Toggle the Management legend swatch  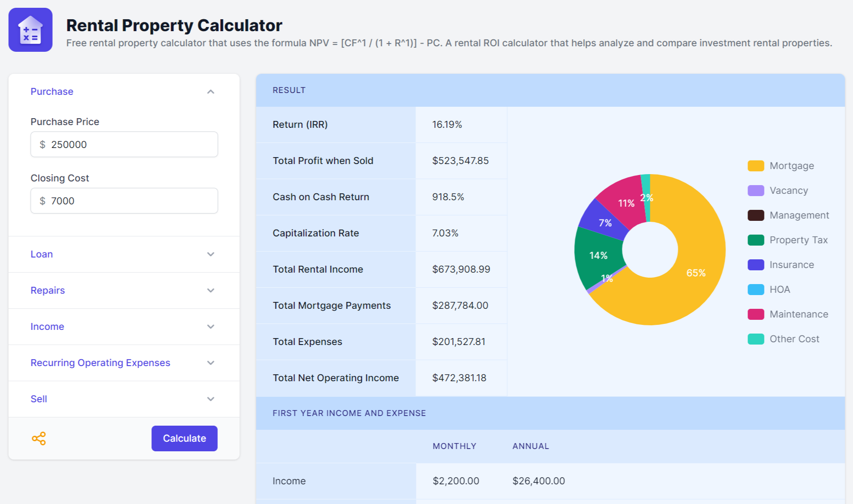click(756, 215)
